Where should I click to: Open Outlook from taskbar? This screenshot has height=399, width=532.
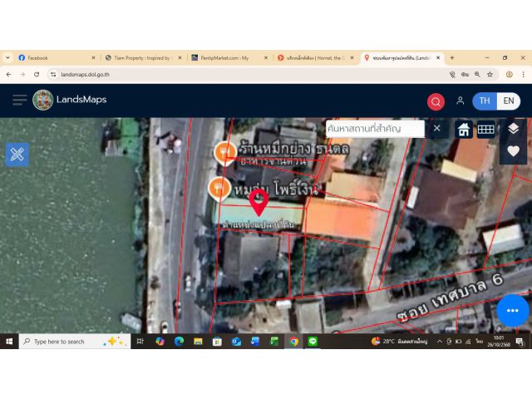pyautogui.click(x=236, y=342)
